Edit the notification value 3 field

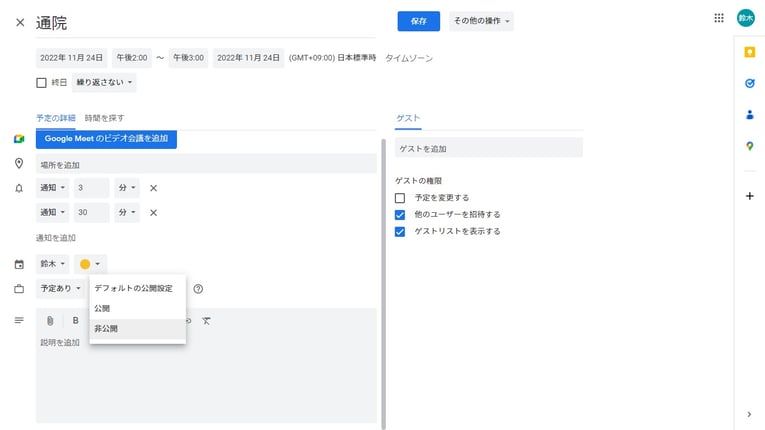pyautogui.click(x=92, y=188)
